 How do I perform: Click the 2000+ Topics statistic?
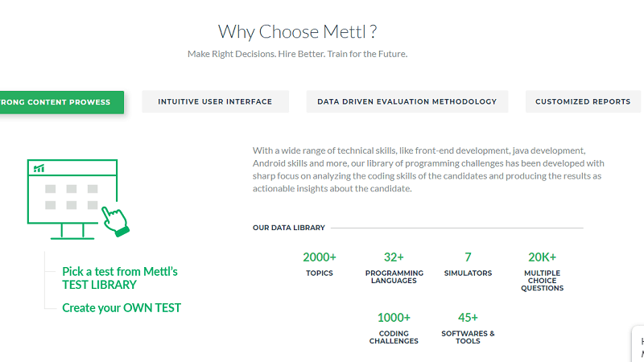coord(320,264)
